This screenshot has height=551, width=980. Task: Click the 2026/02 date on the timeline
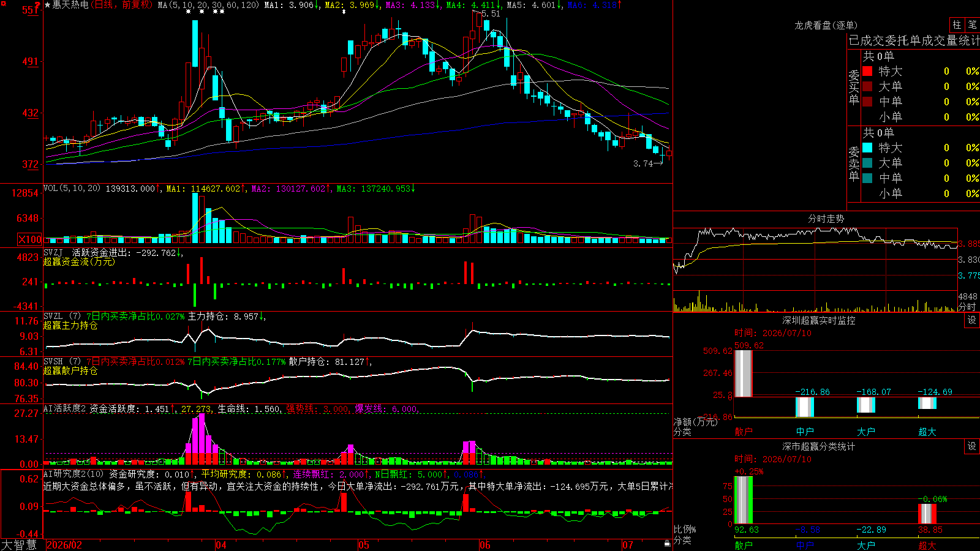(x=64, y=545)
